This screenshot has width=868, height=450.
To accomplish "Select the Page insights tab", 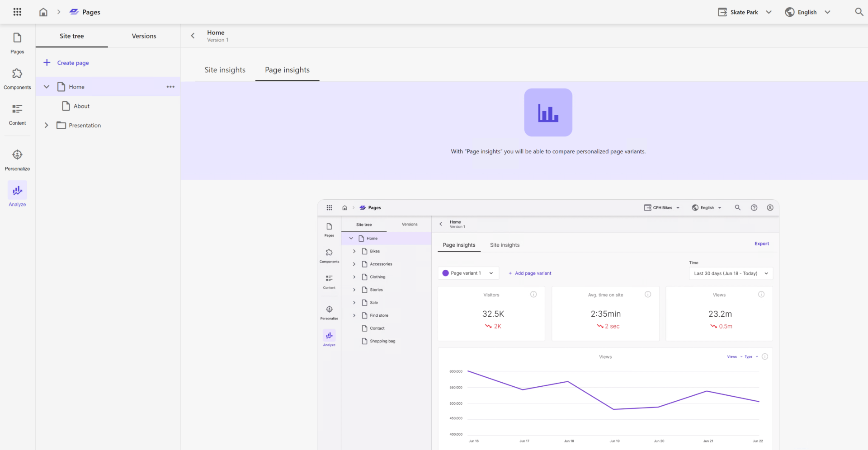I will [x=287, y=70].
